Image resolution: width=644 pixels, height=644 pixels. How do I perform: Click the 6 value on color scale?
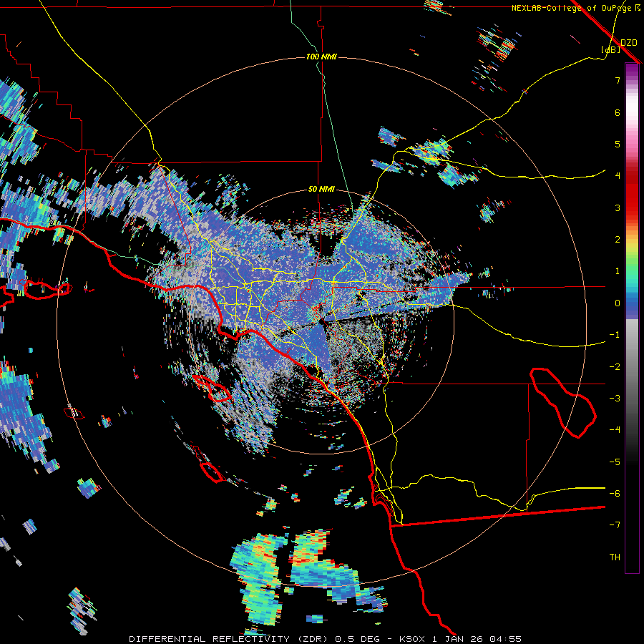click(x=618, y=112)
